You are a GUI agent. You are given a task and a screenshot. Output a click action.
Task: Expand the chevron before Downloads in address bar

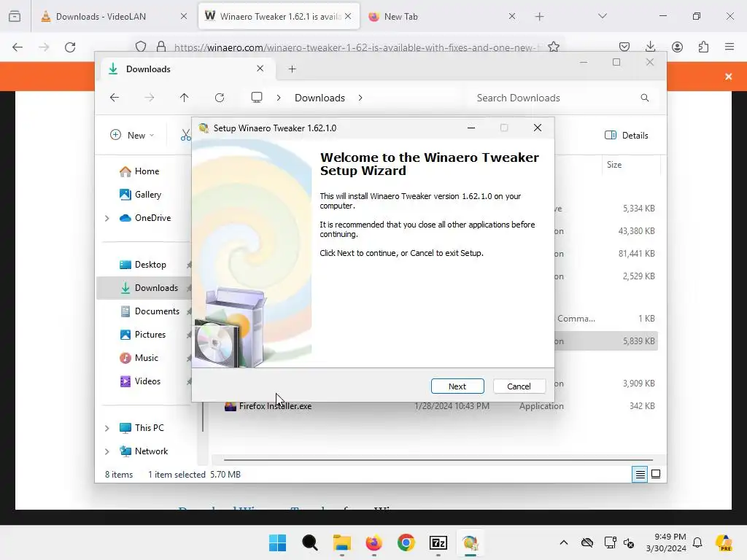point(279,98)
